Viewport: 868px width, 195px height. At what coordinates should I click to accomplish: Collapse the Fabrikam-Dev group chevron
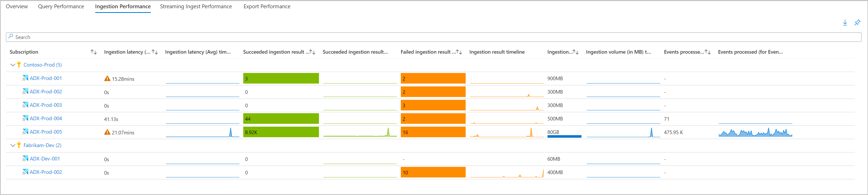(x=13, y=145)
